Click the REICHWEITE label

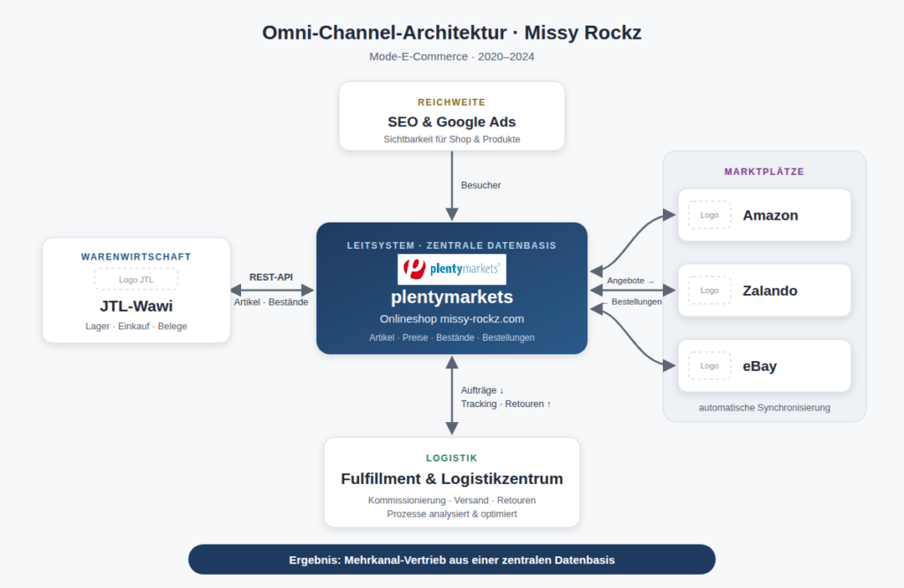tap(451, 102)
